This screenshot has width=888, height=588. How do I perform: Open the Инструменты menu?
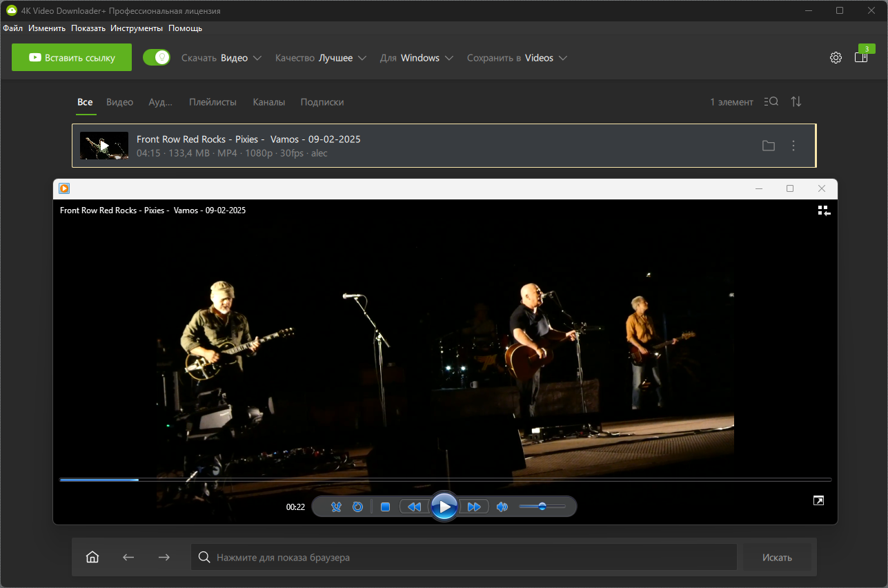[x=137, y=28]
